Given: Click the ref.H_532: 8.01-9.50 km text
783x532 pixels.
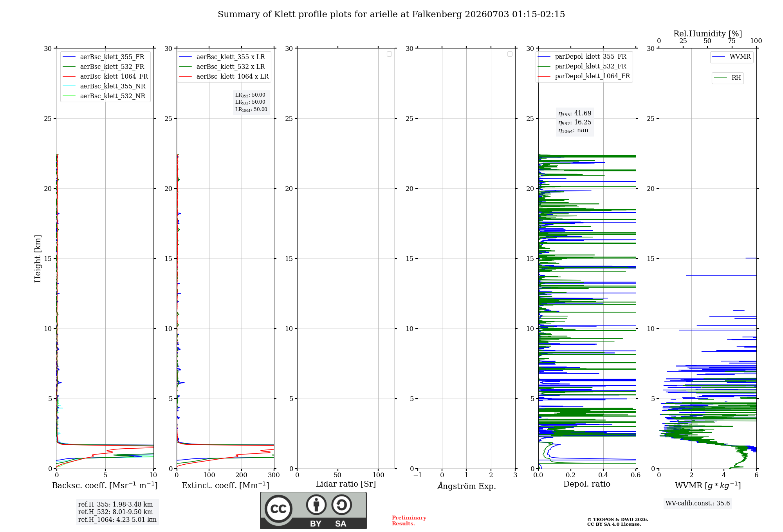Looking at the screenshot, I should [x=115, y=512].
